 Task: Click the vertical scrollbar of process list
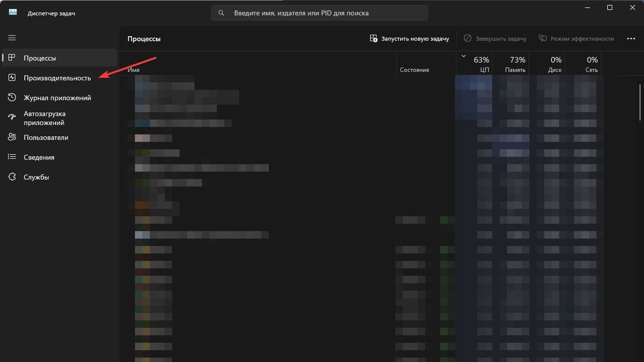pyautogui.click(x=640, y=102)
